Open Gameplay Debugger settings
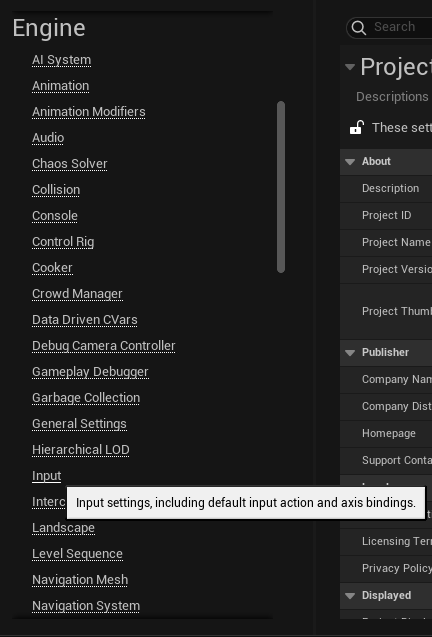The height and width of the screenshot is (637, 432). [x=90, y=372]
